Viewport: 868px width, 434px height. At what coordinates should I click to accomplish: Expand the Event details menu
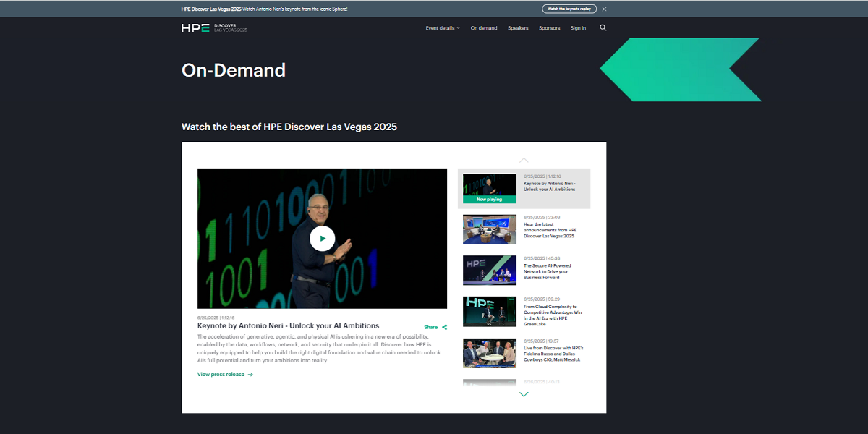click(x=443, y=28)
